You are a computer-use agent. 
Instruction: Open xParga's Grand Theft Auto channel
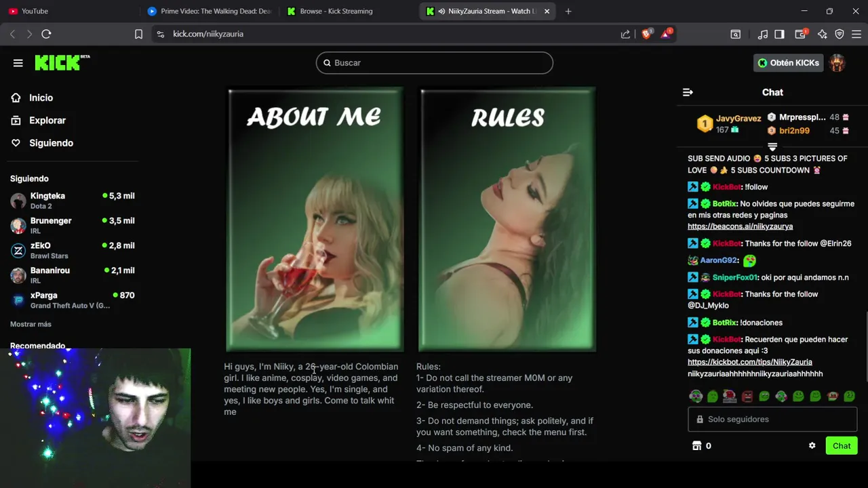pos(73,300)
